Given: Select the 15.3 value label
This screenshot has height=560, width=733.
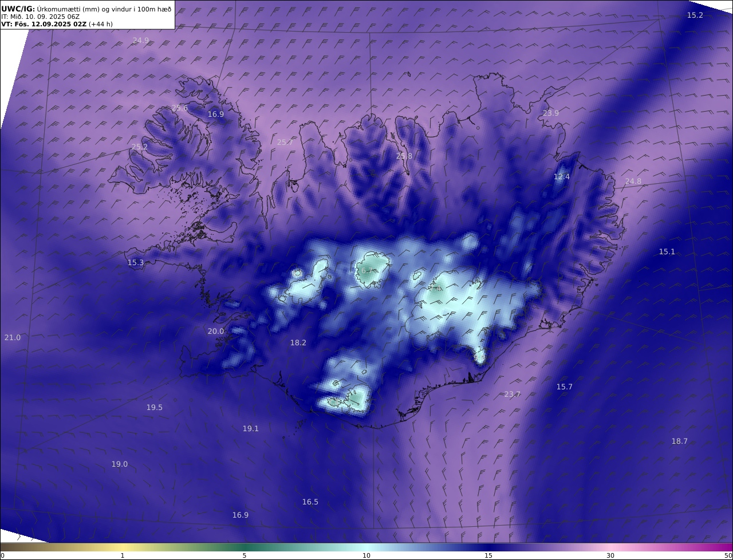Looking at the screenshot, I should pos(135,263).
